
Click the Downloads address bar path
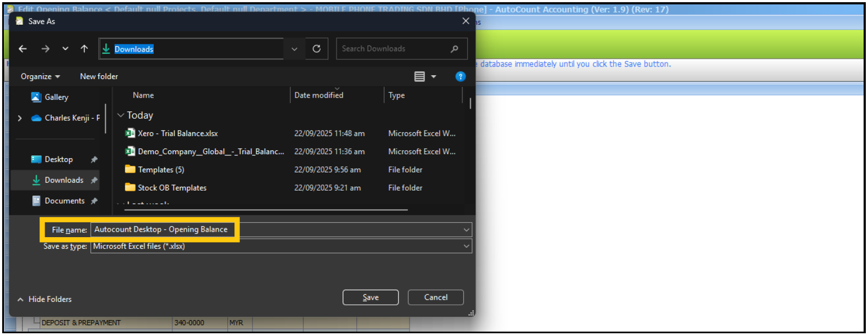pos(134,49)
